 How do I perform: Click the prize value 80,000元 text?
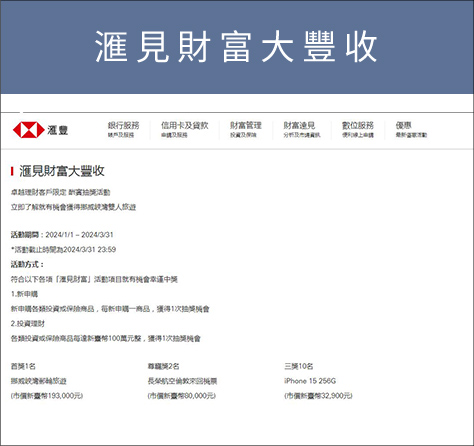point(182,396)
